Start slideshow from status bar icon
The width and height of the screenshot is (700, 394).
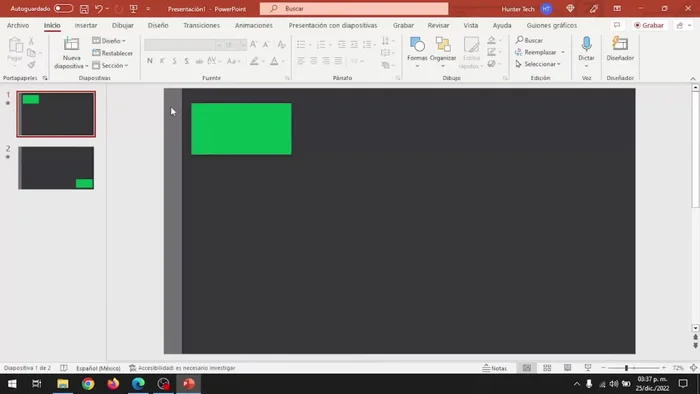(588, 368)
